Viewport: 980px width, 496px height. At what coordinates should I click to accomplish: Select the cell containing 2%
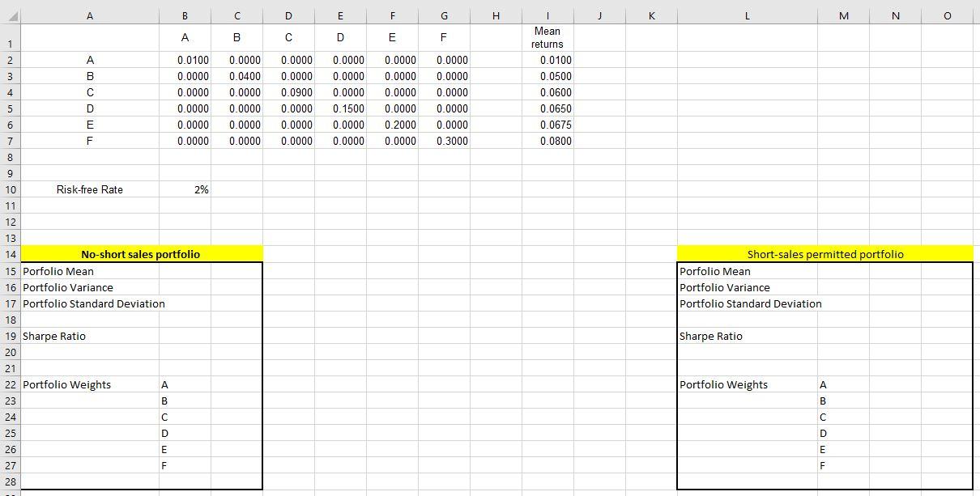pos(185,189)
